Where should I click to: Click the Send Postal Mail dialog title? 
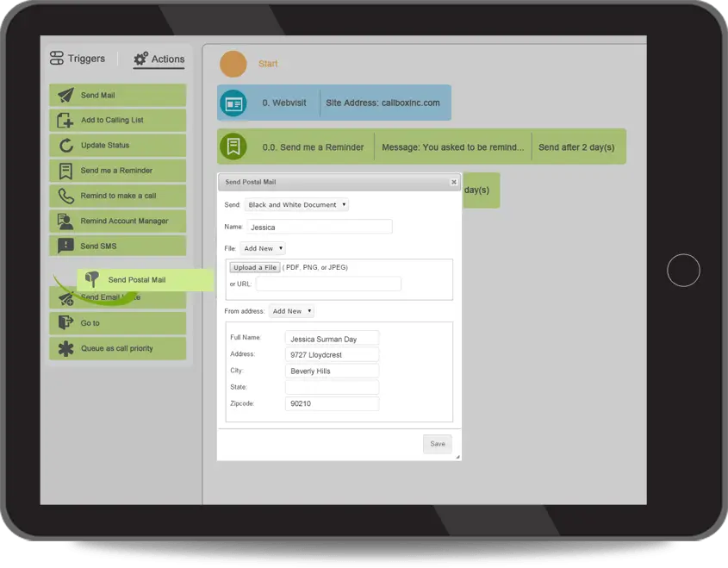pos(251,182)
